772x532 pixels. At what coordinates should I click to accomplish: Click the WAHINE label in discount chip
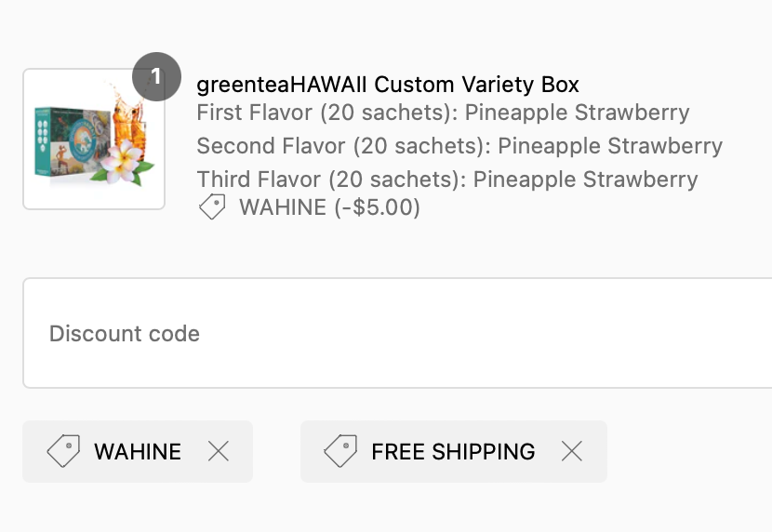[x=138, y=451]
